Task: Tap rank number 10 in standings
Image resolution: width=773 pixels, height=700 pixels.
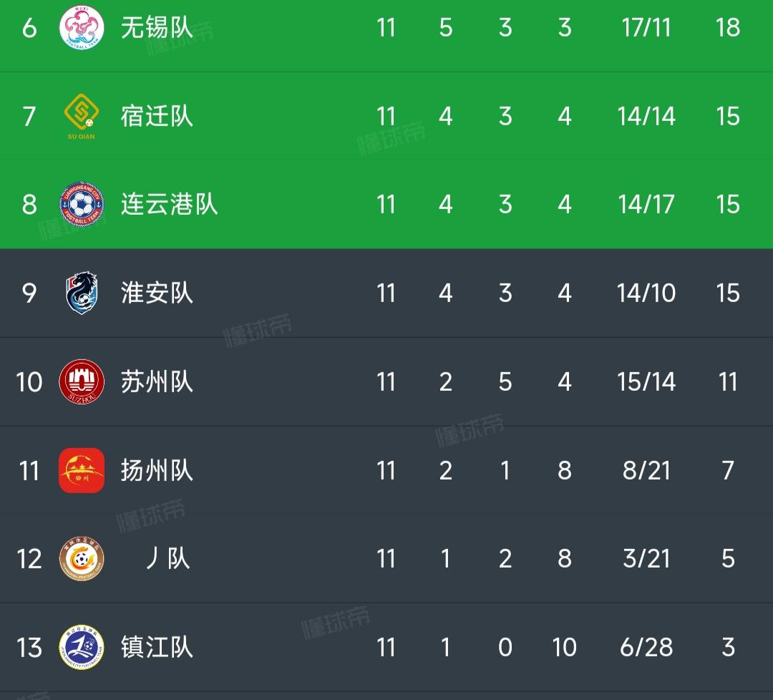Action: (29, 381)
